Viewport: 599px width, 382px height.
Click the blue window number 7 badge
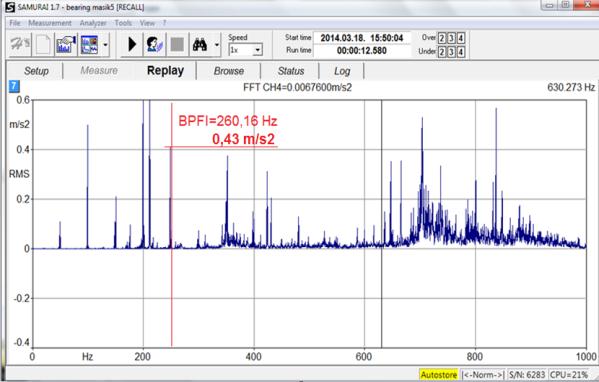click(14, 86)
